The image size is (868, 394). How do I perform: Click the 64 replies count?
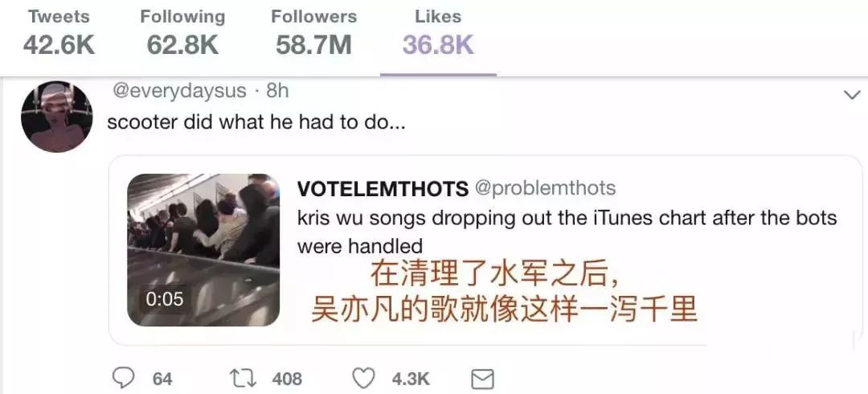[162, 380]
